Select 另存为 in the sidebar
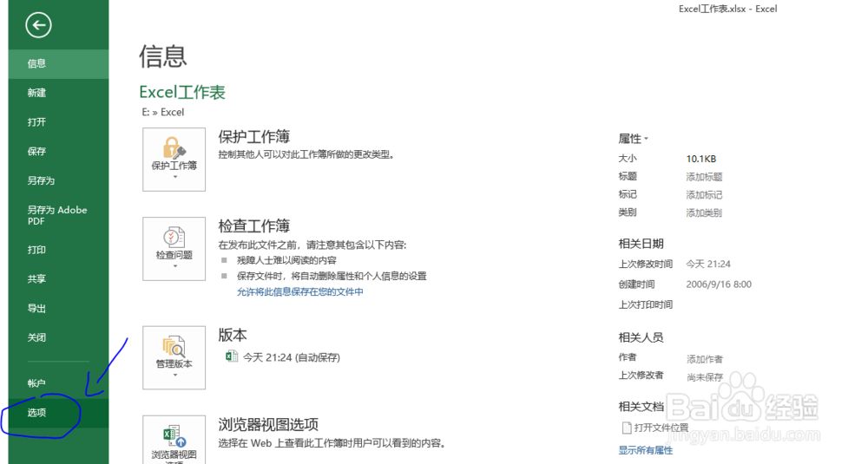868x464 pixels. click(x=59, y=181)
